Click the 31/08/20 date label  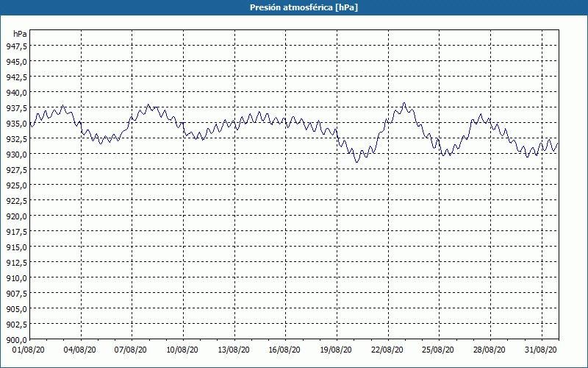coord(541,350)
